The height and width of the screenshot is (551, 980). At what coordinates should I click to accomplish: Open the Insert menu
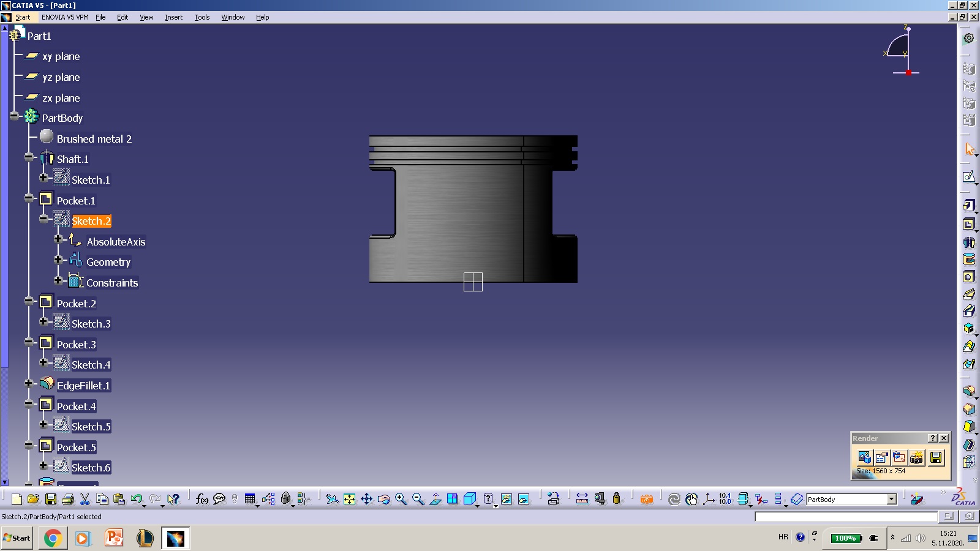pos(173,17)
